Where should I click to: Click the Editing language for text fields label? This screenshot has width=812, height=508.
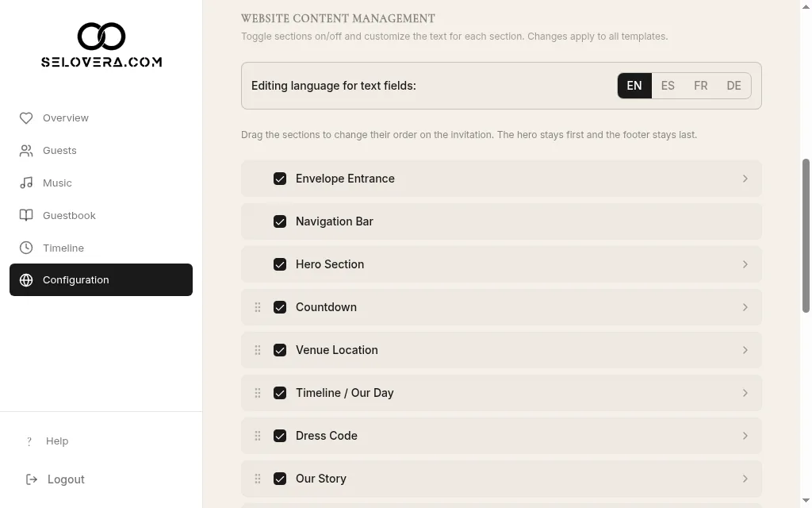(x=334, y=86)
